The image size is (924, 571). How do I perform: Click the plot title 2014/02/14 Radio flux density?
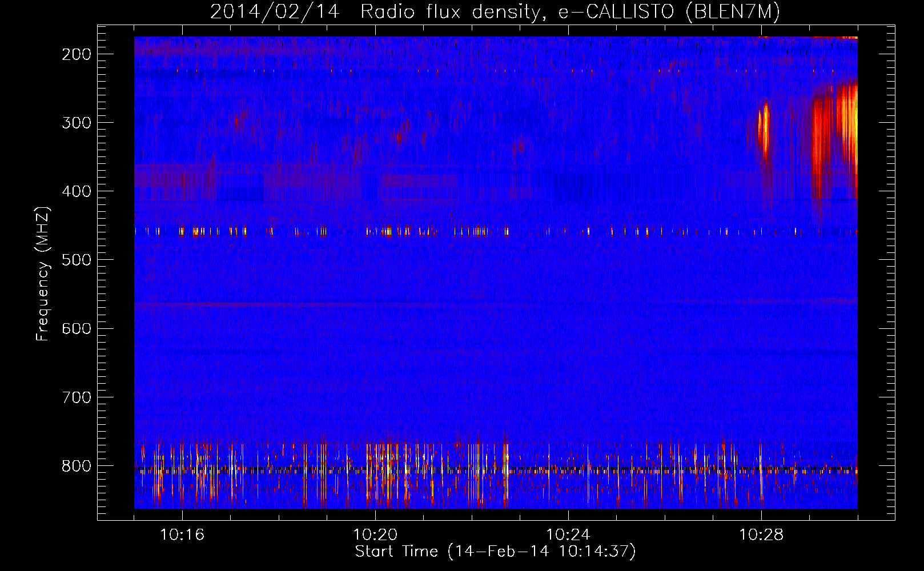click(495, 11)
